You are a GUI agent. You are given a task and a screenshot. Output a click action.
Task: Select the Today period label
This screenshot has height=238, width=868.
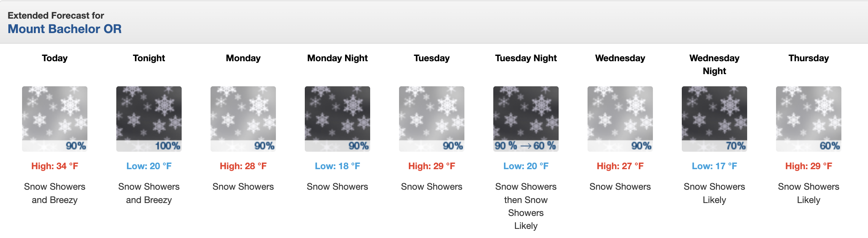click(x=55, y=58)
